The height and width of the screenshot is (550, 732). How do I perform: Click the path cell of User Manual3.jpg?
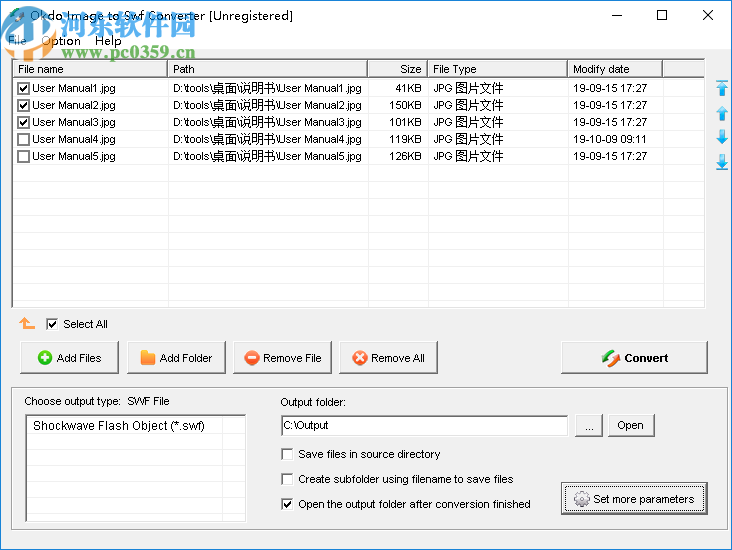click(267, 122)
